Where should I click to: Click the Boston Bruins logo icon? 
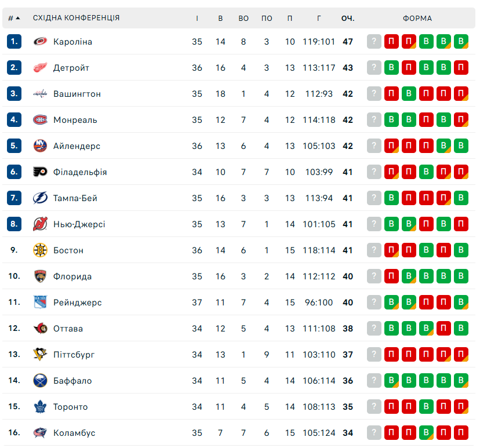(x=40, y=250)
